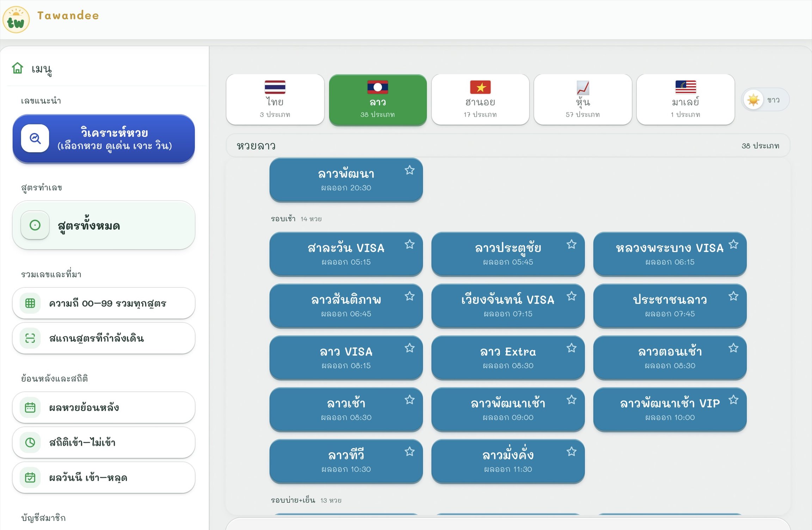Select the หลวงพระบาง VISA card

tap(670, 254)
